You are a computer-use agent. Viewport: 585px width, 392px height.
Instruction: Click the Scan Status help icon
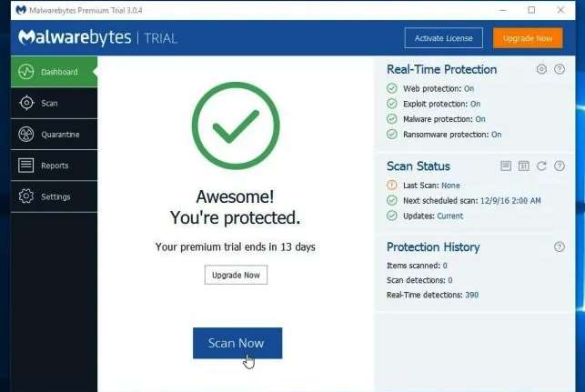[560, 166]
